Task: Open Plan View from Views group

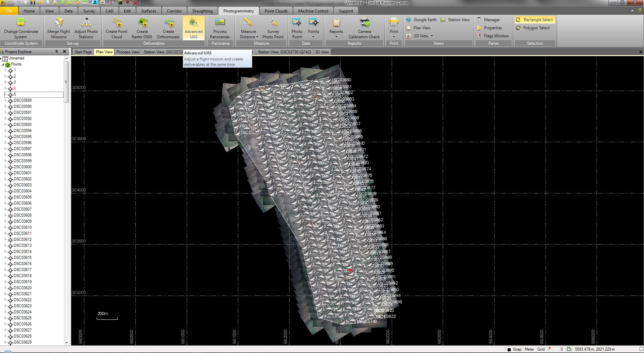Action: [418, 28]
